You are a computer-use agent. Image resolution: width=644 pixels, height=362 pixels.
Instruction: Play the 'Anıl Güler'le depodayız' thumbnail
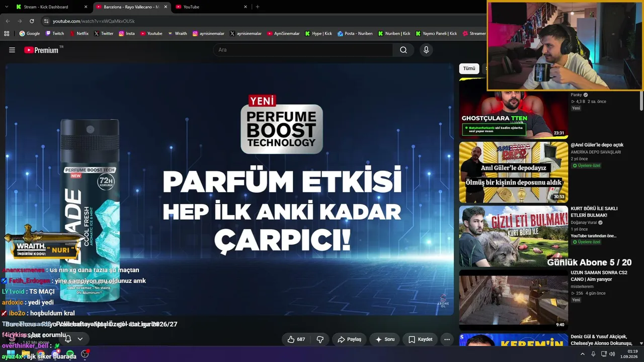pos(513,172)
